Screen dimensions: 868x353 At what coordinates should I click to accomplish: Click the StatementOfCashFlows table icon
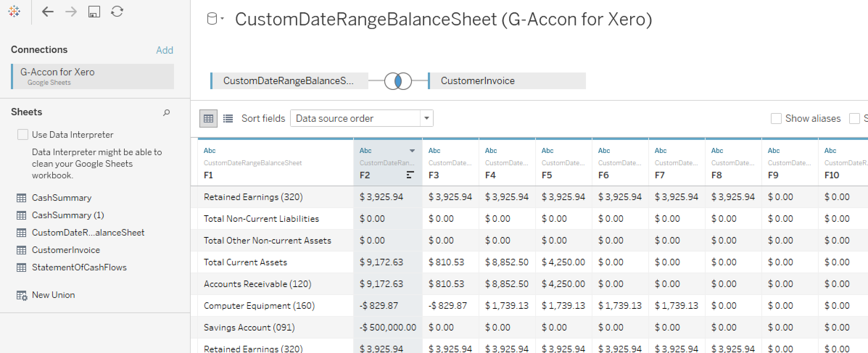(21, 267)
